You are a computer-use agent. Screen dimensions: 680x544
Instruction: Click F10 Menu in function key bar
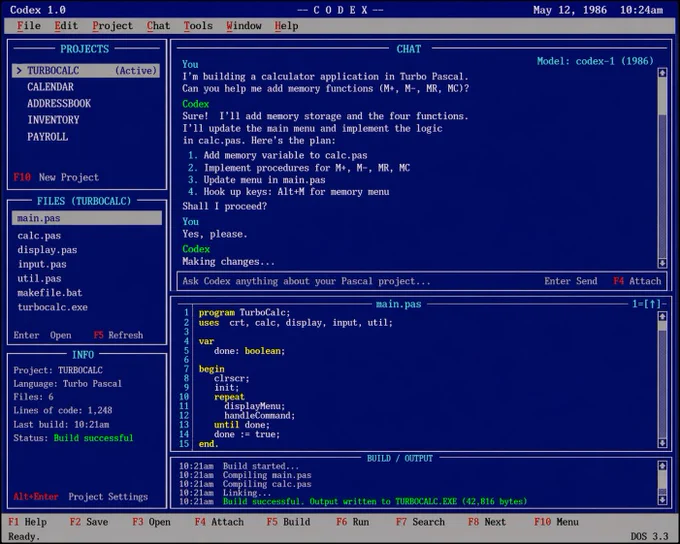point(556,522)
